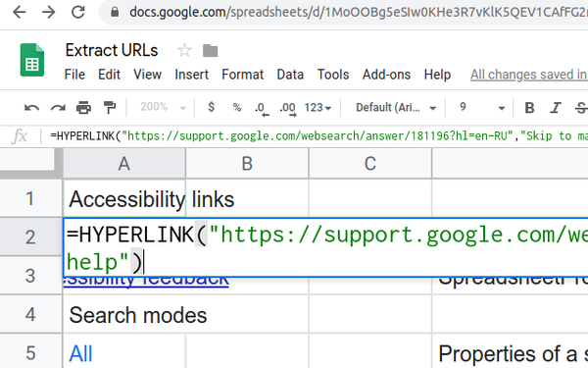Viewport: 588px width, 368px height.
Task: Star the Extract URLs document
Action: [x=184, y=50]
